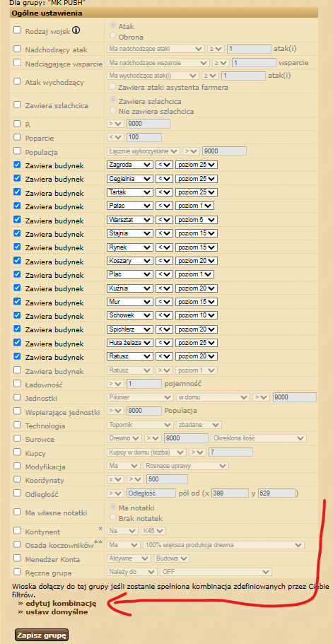Uncheck the building filter for Ratusz level 20
This screenshot has width=333, height=644.
point(17,356)
